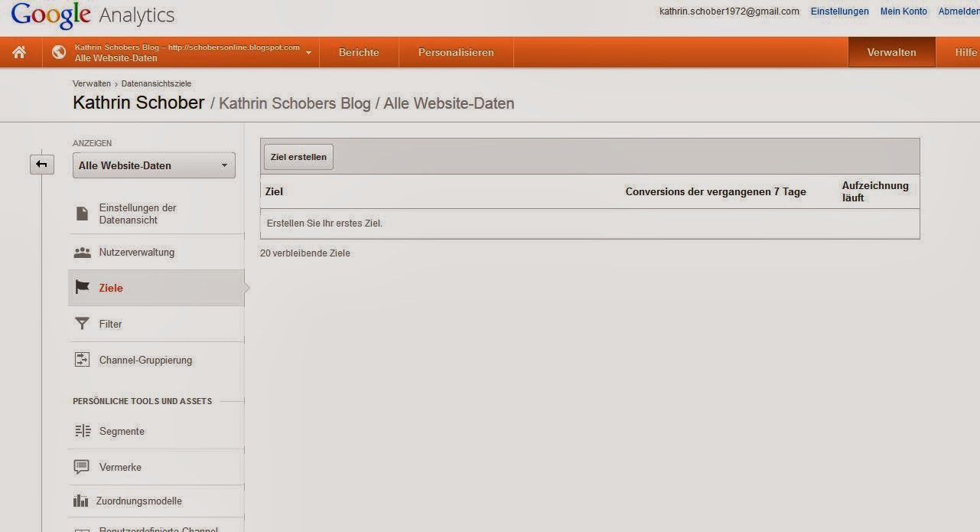Click the Abmelden link
The height and width of the screenshot is (532, 980).
coord(959,11)
